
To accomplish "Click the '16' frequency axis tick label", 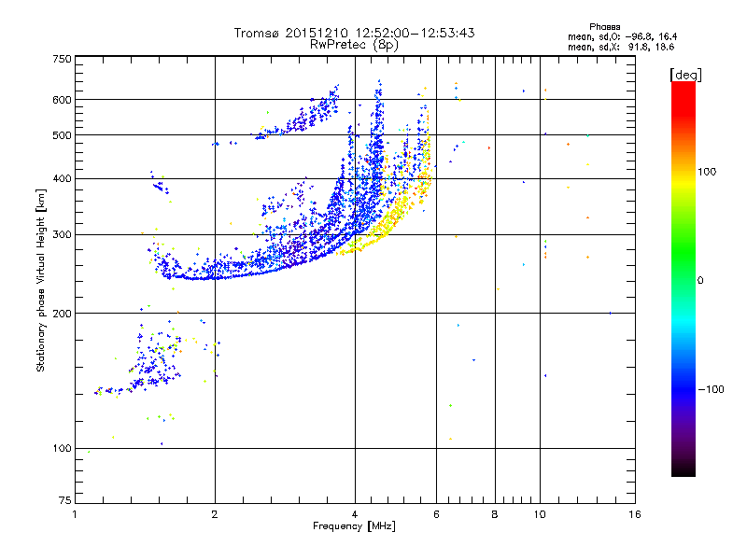I will click(x=635, y=514).
